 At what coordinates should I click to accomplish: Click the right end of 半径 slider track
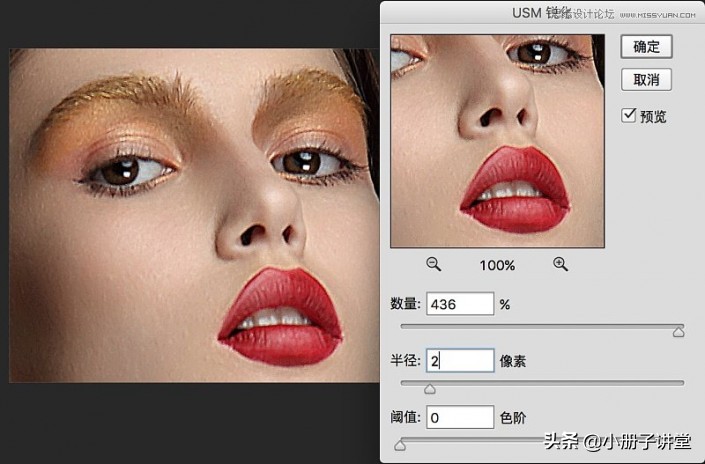pyautogui.click(x=682, y=382)
